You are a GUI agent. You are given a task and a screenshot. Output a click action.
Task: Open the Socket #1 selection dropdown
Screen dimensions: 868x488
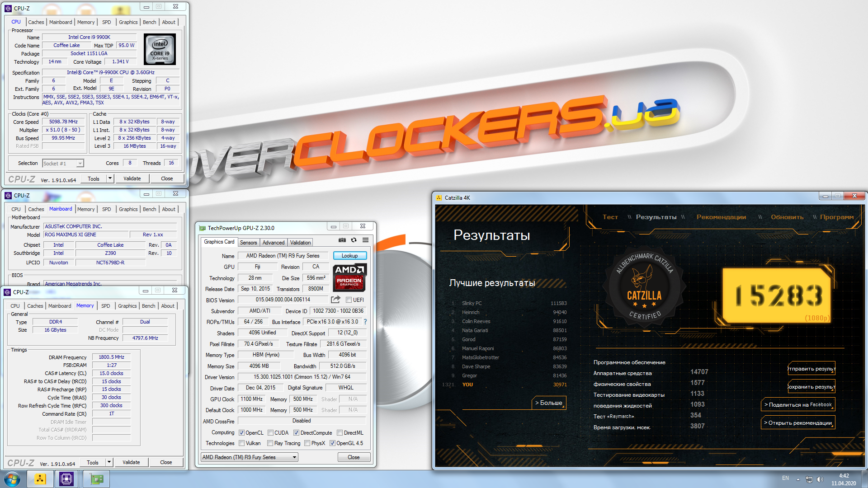pyautogui.click(x=63, y=164)
